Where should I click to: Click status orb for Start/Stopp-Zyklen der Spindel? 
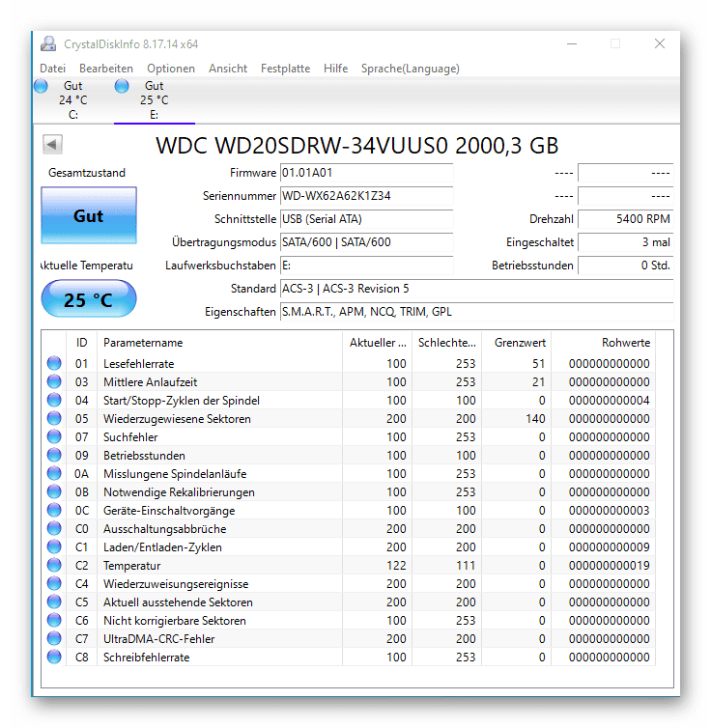coord(54,400)
